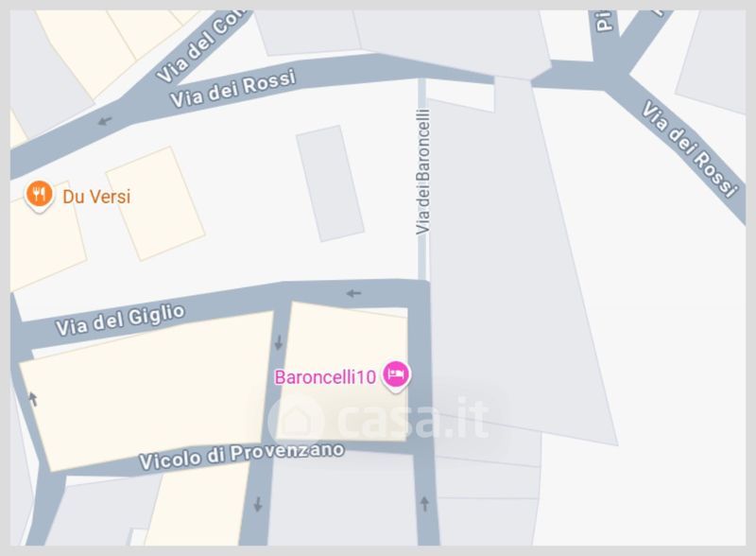Click the up arrow on the bottom right street
The image size is (756, 556).
point(424,503)
